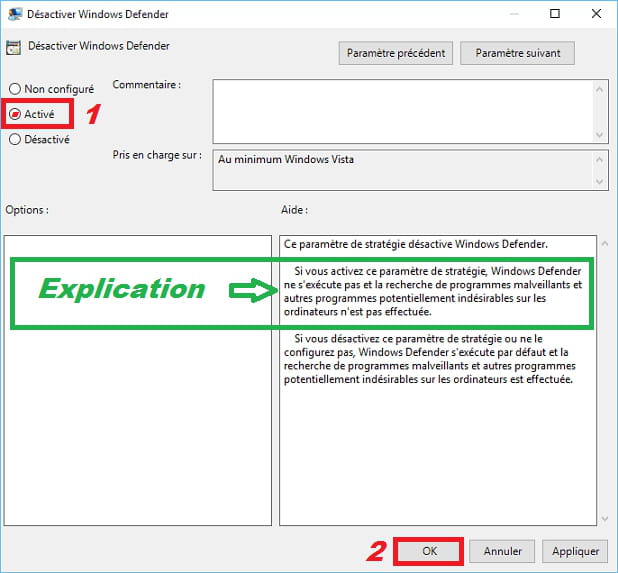The height and width of the screenshot is (573, 618).
Task: Apply changes with Appliquer button
Action: pyautogui.click(x=575, y=551)
